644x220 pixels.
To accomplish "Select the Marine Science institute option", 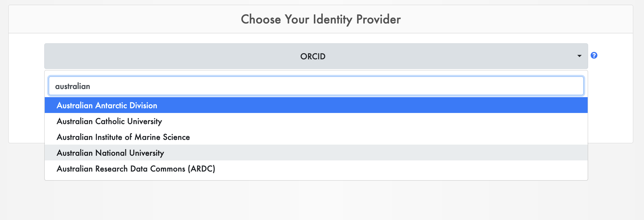I will pyautogui.click(x=316, y=137).
